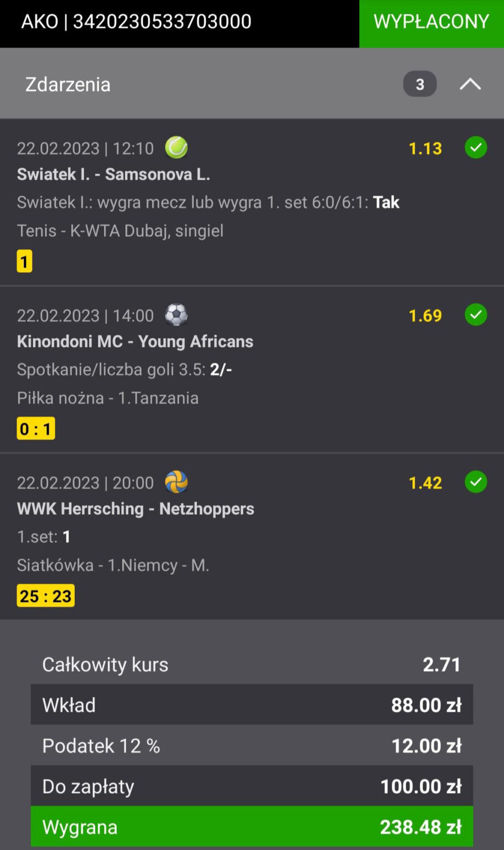The width and height of the screenshot is (504, 850).
Task: Click the tennis ball sport icon
Action: pos(176,148)
